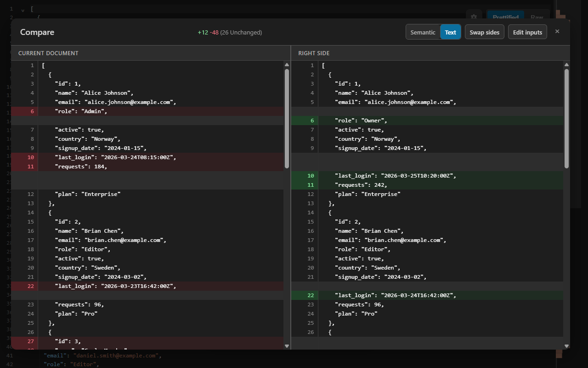Viewport: 588px width, 368px height.
Task: Click line number 22 in left pane
Action: coord(31,286)
